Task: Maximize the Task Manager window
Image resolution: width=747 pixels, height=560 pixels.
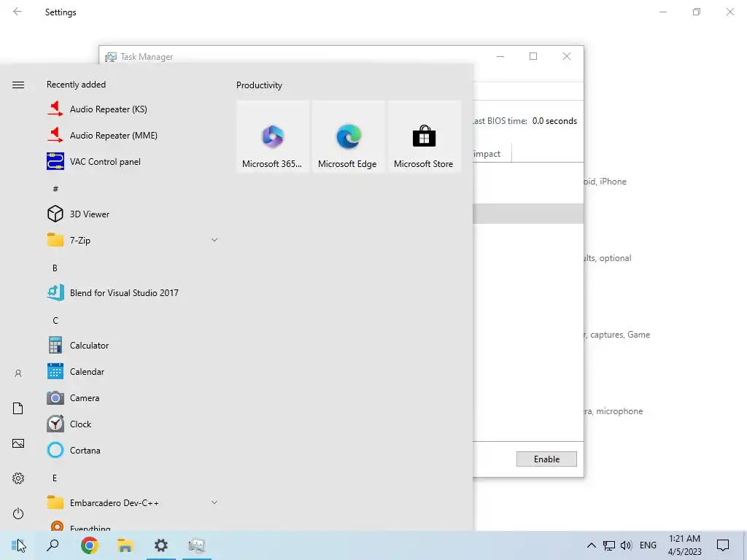Action: (533, 56)
